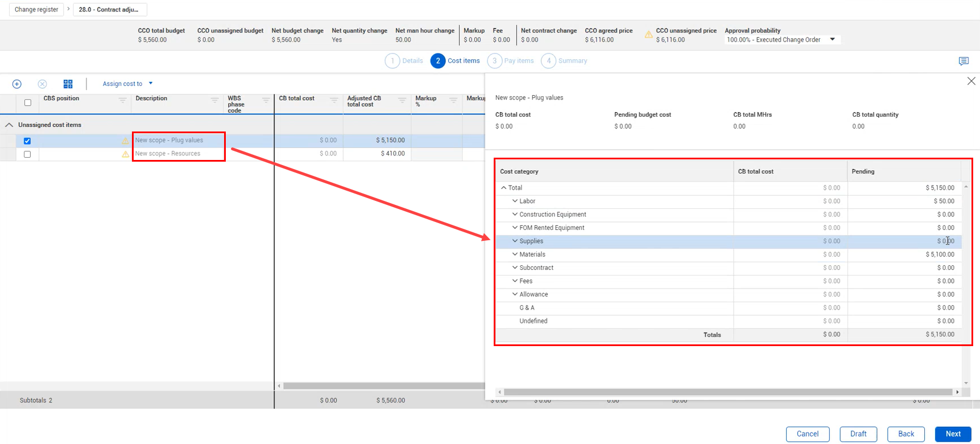Click the CBS position column filter icon
This screenshot has height=444, width=980.
tap(122, 100)
